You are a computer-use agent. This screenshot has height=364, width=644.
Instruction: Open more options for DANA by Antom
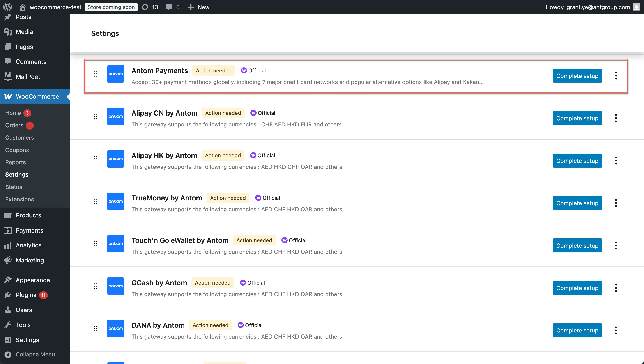[616, 330]
